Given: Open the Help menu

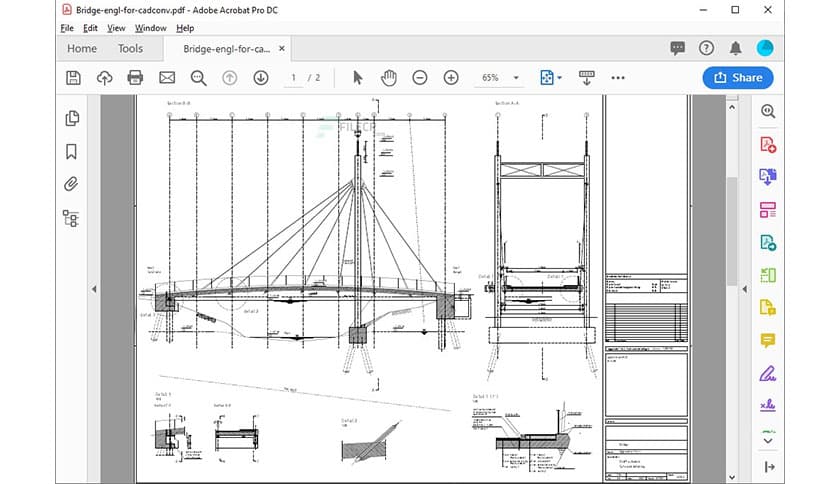Looking at the screenshot, I should pyautogui.click(x=185, y=28).
